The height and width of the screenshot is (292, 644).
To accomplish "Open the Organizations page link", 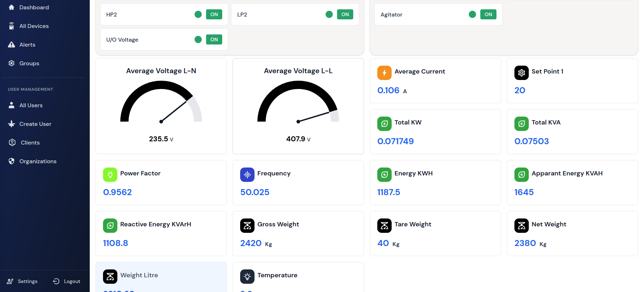I will [x=38, y=161].
